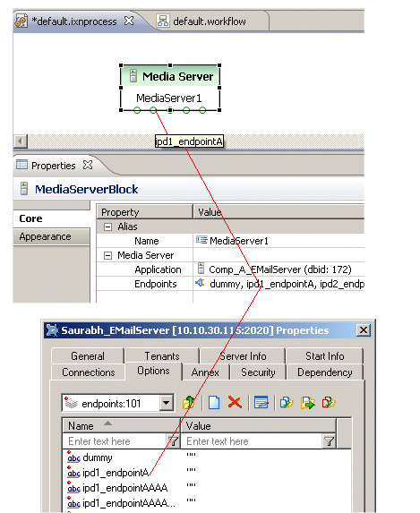The image size is (420, 513).
Task: Click the left arrow of horizontal scrollbar
Action: (x=21, y=141)
